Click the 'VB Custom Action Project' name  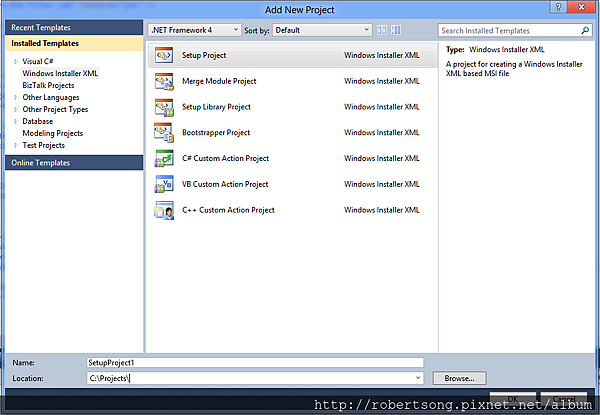point(225,184)
